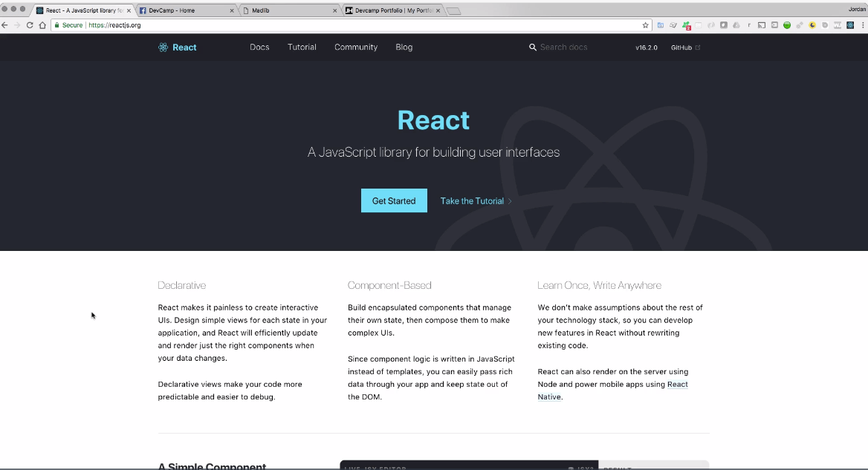The width and height of the screenshot is (868, 470).
Task: Click the small letter r extension icon
Action: point(749,25)
